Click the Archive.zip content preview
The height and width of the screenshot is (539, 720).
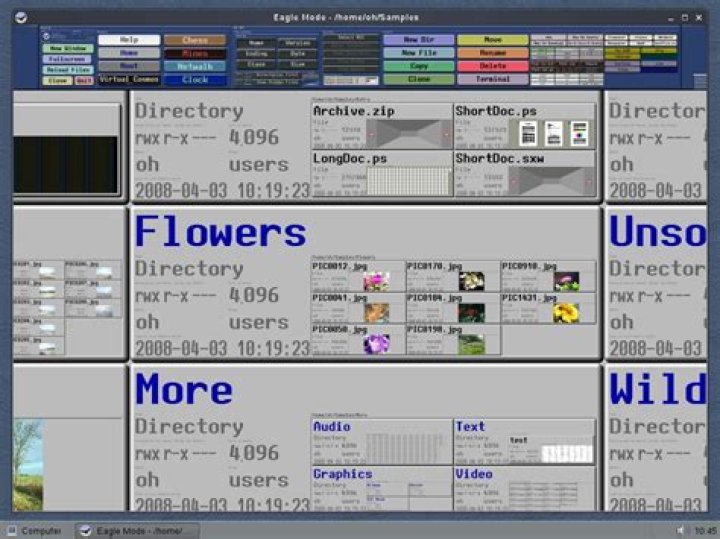(410, 134)
